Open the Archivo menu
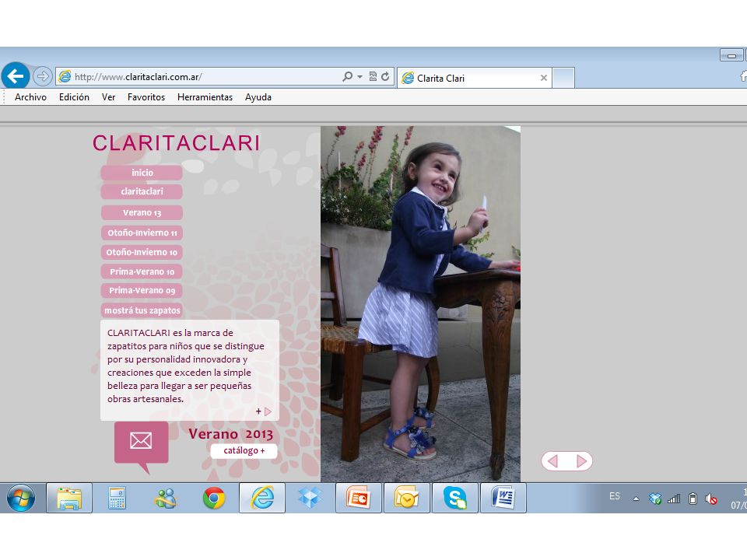747x560 pixels. [x=30, y=97]
